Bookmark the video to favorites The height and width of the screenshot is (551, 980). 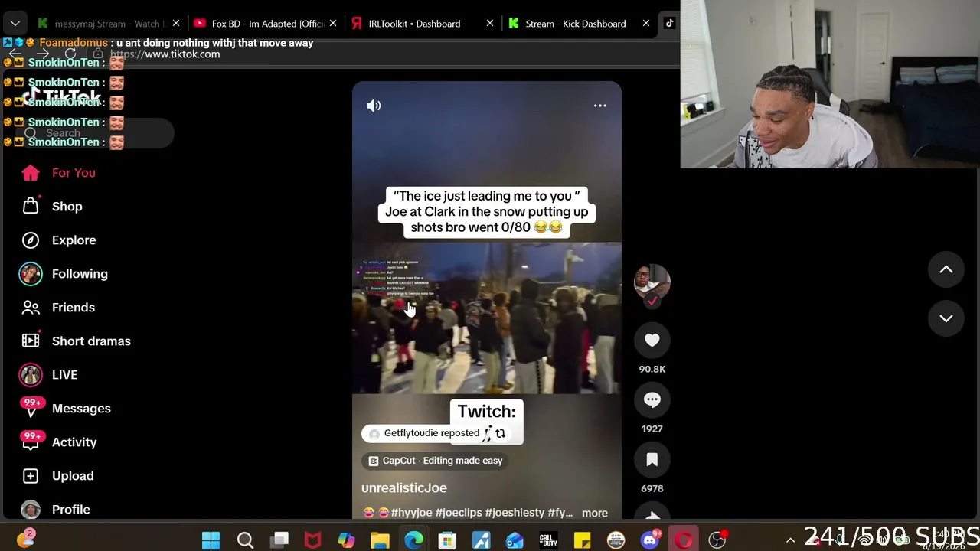tap(652, 459)
